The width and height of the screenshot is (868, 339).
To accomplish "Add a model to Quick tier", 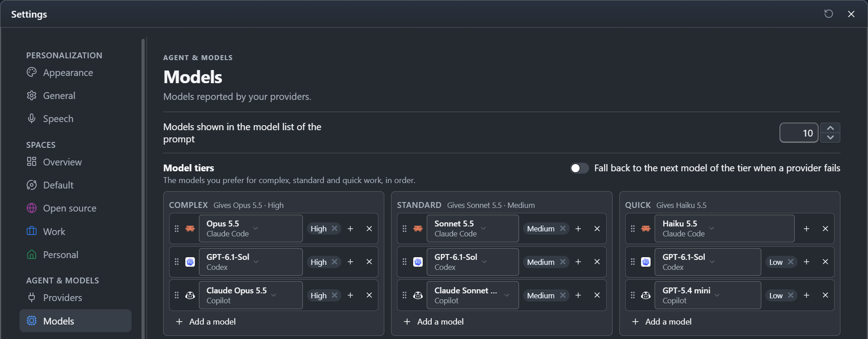I will tap(662, 321).
